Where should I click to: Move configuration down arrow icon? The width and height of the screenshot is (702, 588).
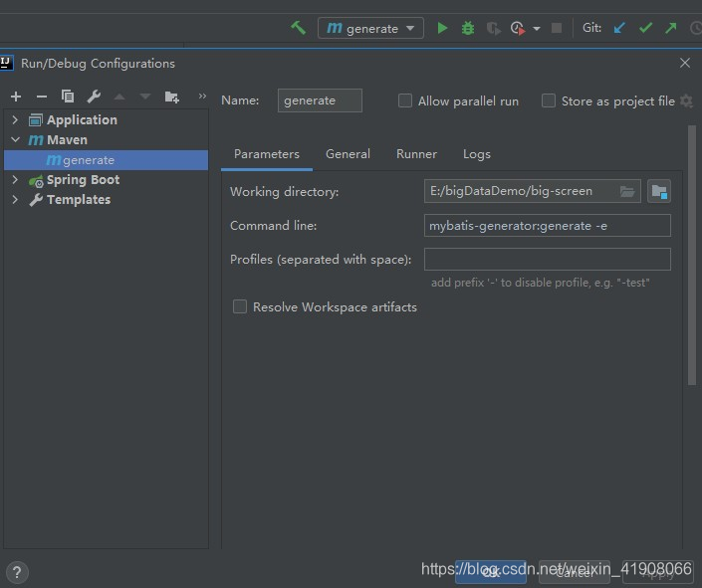[145, 97]
